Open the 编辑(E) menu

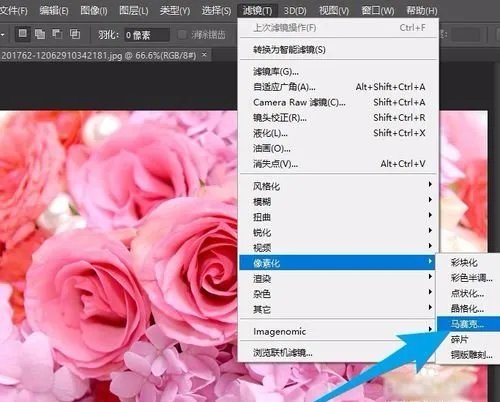pos(54,11)
